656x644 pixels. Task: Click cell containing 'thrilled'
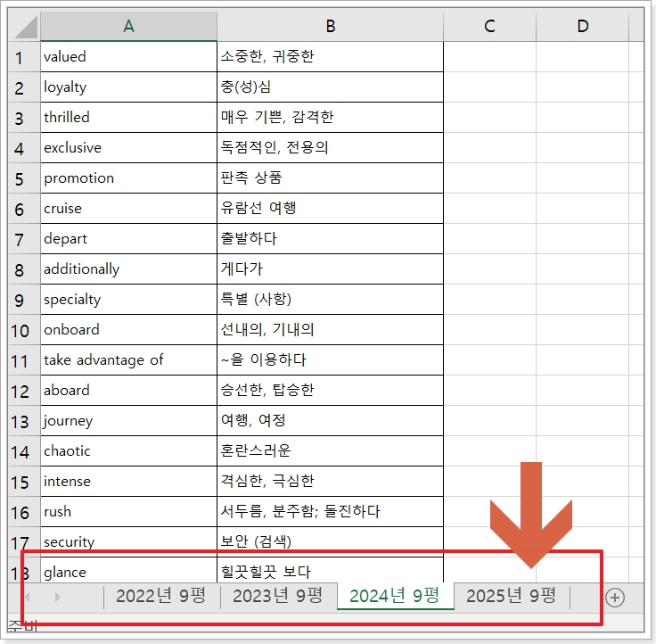click(128, 118)
